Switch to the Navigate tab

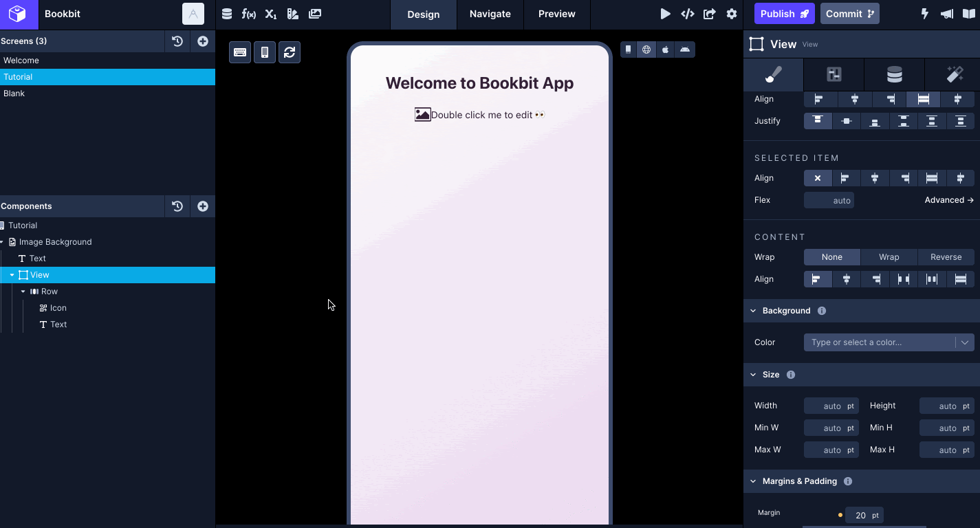(490, 14)
